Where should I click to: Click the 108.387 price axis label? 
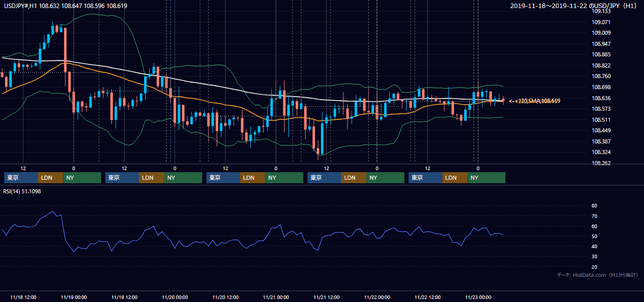601,141
